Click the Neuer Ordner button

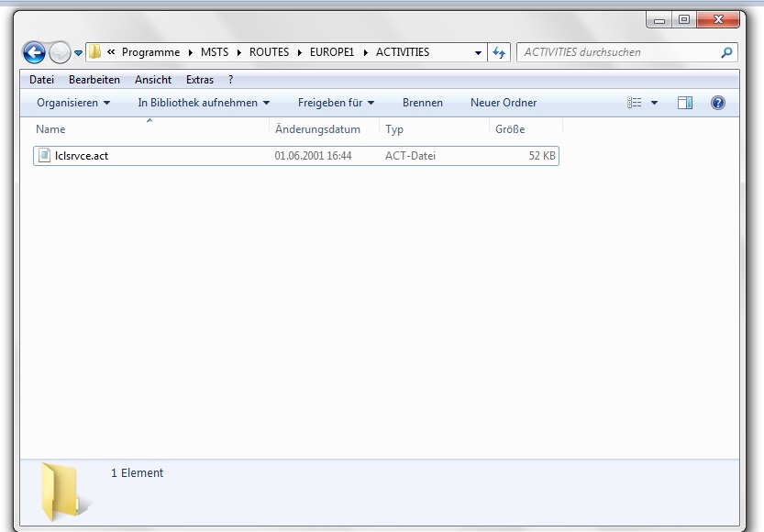click(504, 103)
